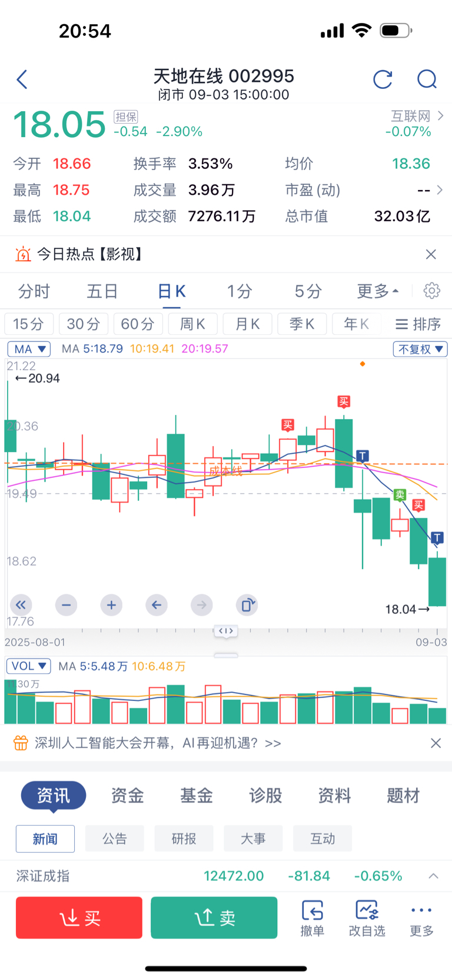
Task: Open the 资金 section tab
Action: click(x=128, y=796)
